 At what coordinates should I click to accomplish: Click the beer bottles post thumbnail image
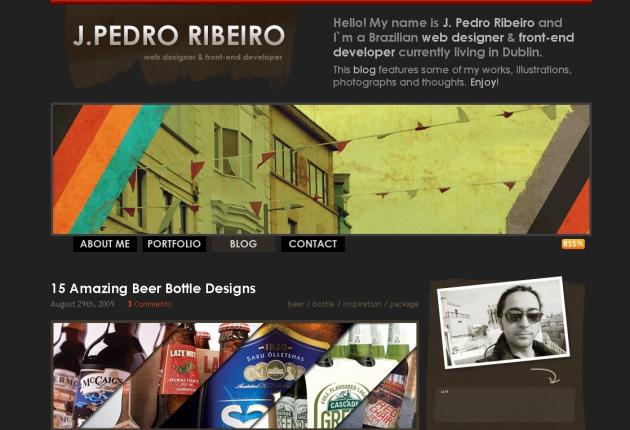click(x=235, y=375)
